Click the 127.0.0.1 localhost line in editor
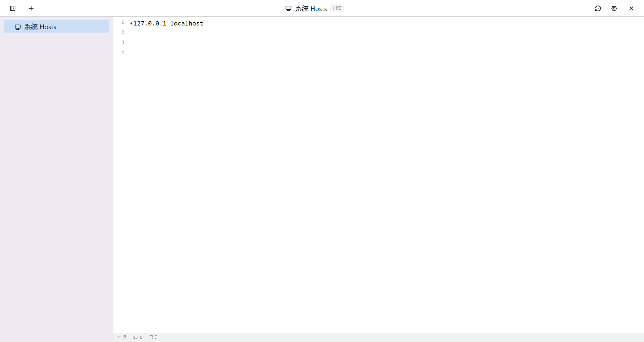644x342 pixels. coord(168,23)
